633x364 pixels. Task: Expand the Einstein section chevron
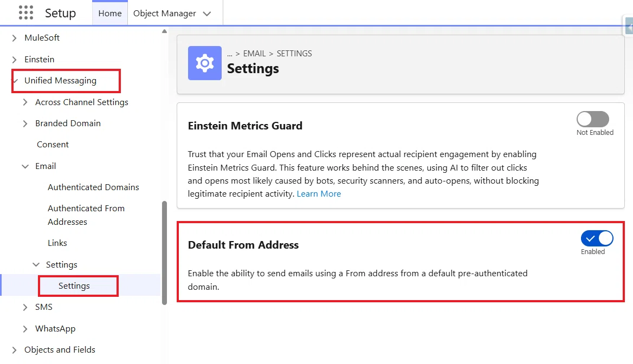[x=14, y=60]
